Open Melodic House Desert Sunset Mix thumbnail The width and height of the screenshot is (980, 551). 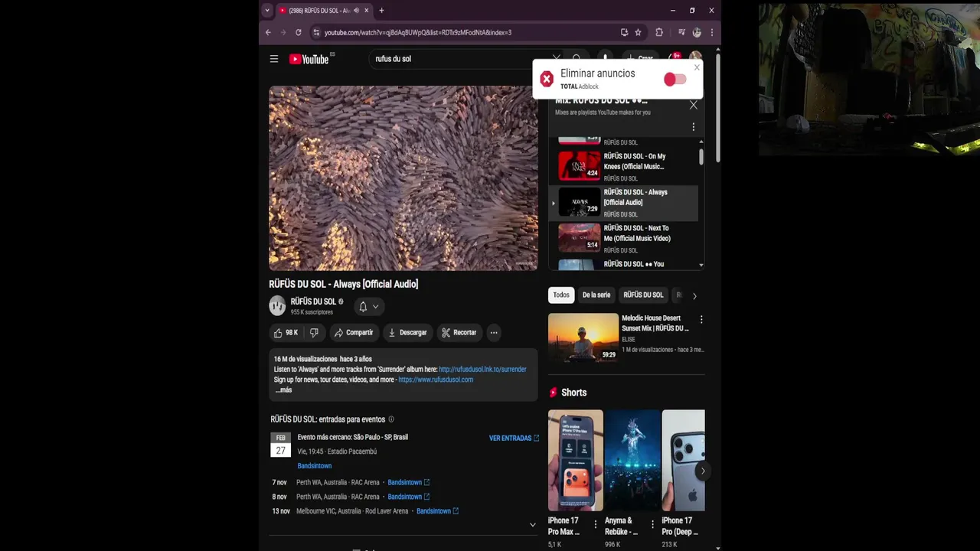pos(583,337)
